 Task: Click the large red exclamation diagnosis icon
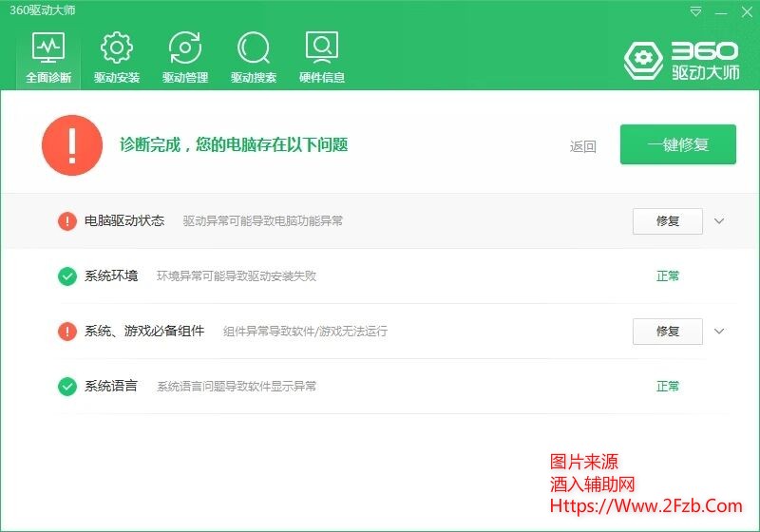click(72, 144)
